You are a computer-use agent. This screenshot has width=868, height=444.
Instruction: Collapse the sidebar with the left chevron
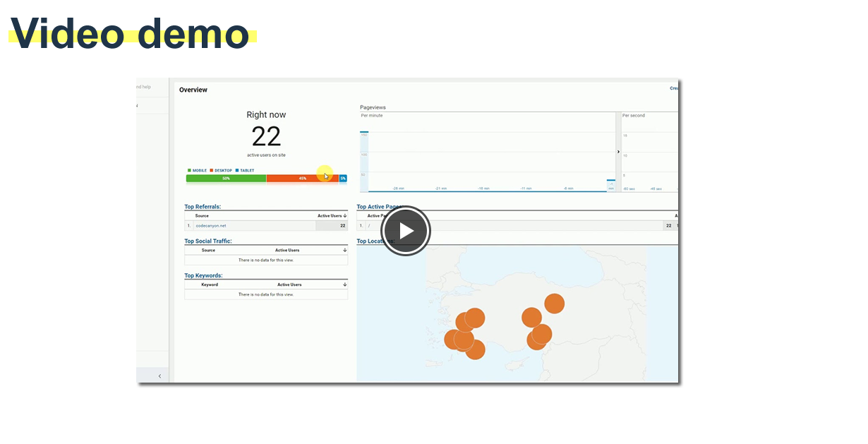pyautogui.click(x=159, y=376)
